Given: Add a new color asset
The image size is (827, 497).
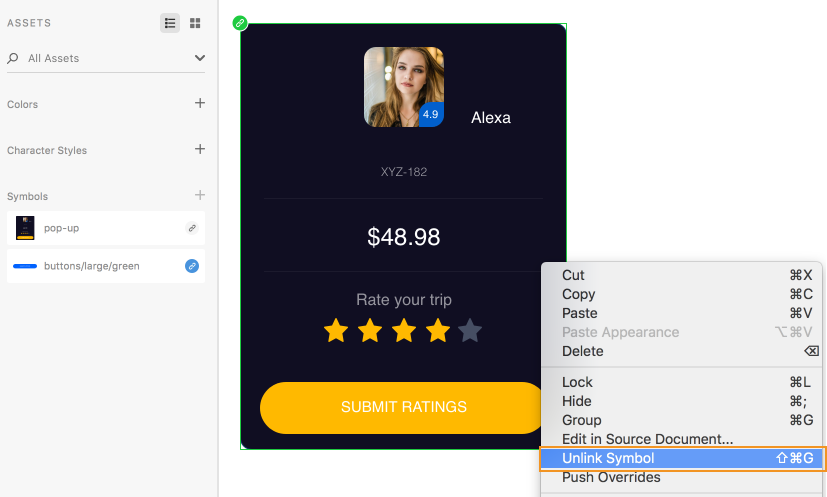Looking at the screenshot, I should tap(200, 103).
